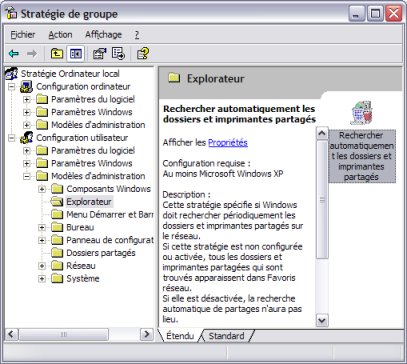Expand the Panneau de configuration node
This screenshot has height=364, width=407.
click(42, 240)
